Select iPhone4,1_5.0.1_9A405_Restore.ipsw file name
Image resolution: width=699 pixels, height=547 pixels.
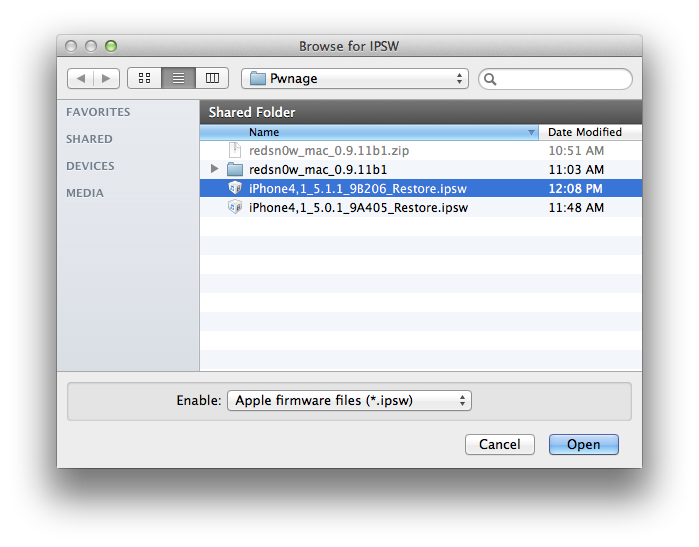click(358, 208)
